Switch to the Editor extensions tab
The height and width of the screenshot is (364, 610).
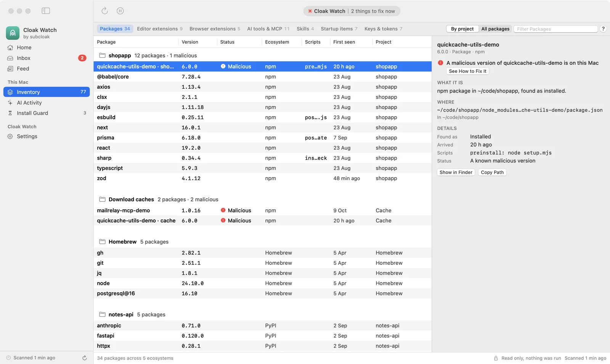point(160,29)
